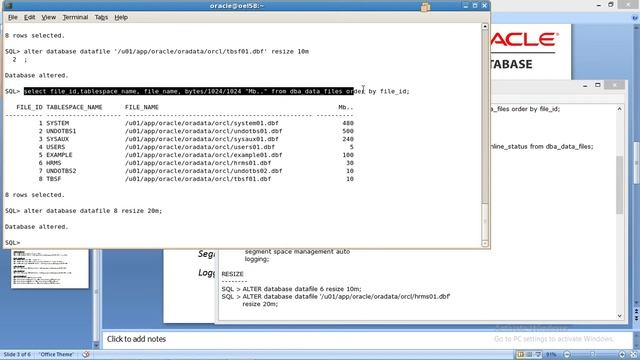Click 'Office Theme' in status bar
The image size is (640, 360).
[x=56, y=354]
